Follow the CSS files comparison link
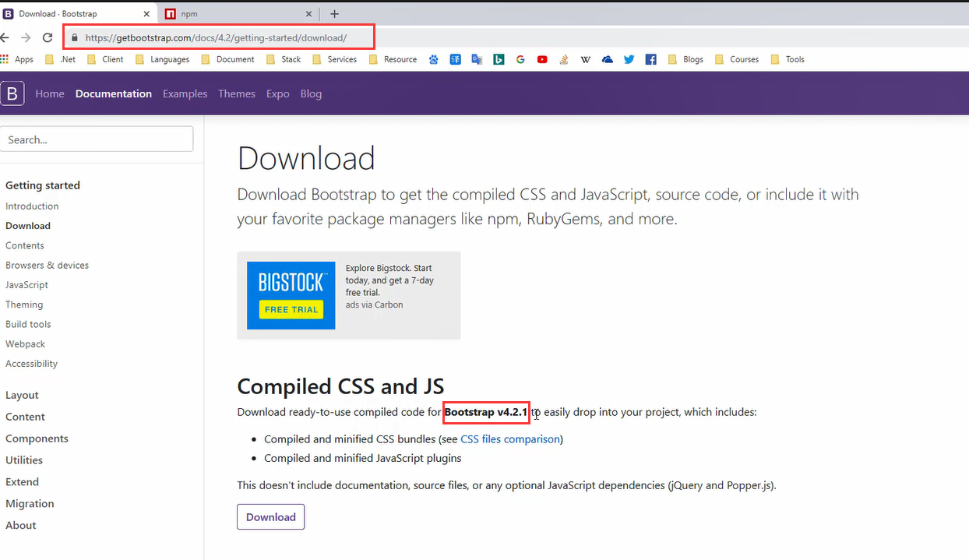Image resolution: width=969 pixels, height=560 pixels. (x=510, y=439)
